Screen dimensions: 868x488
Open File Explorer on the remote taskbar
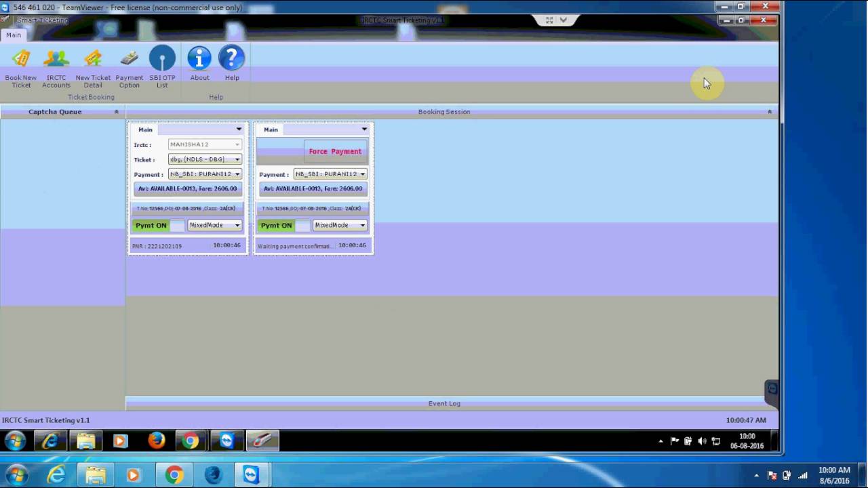click(x=86, y=441)
